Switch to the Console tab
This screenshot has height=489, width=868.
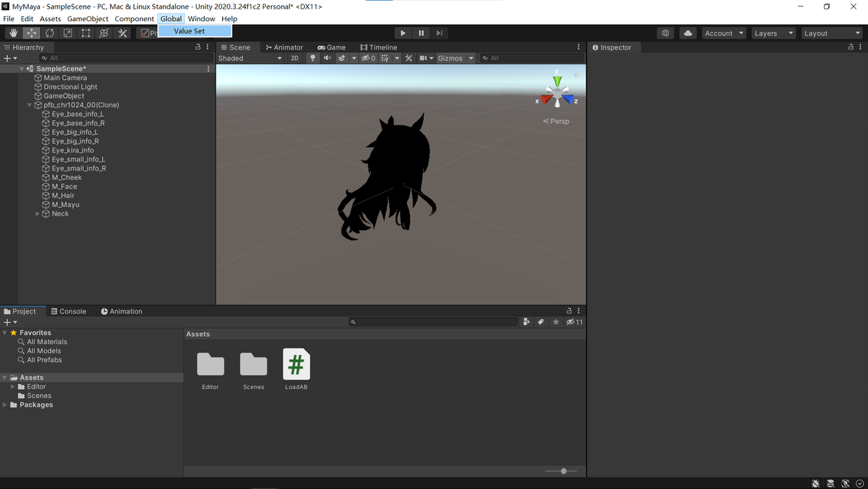pos(68,311)
